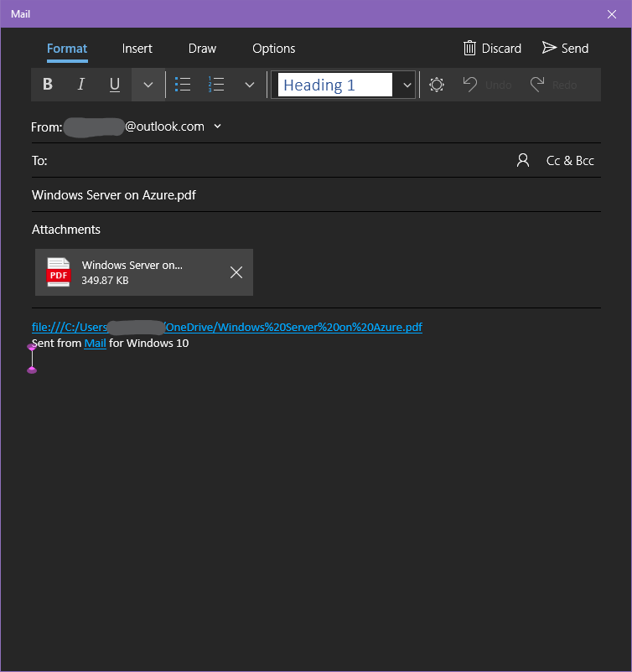
Task: Click the Mail hyperlink in signature
Action: click(x=95, y=344)
